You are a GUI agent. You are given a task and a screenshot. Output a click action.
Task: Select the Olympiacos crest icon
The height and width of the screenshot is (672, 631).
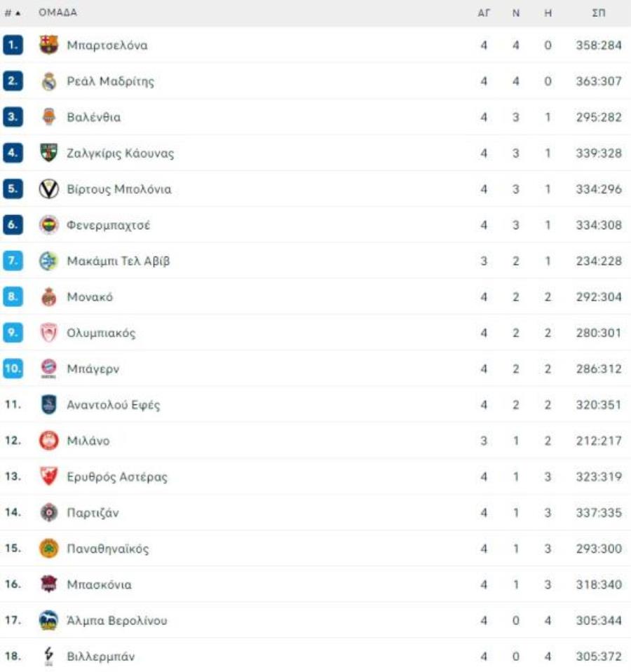pos(48,333)
